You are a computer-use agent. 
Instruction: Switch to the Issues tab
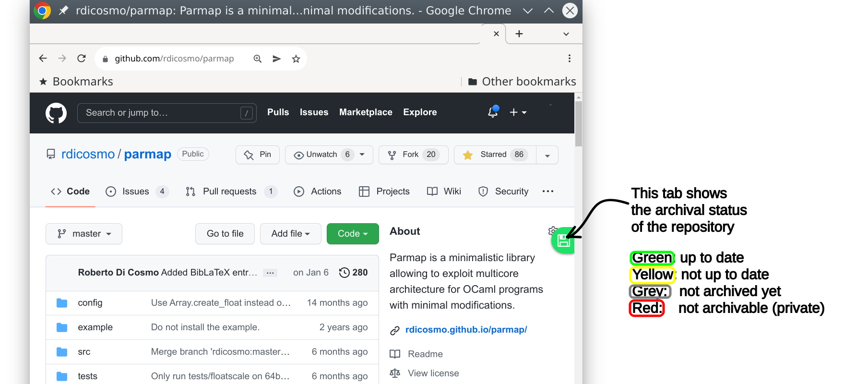pos(136,192)
